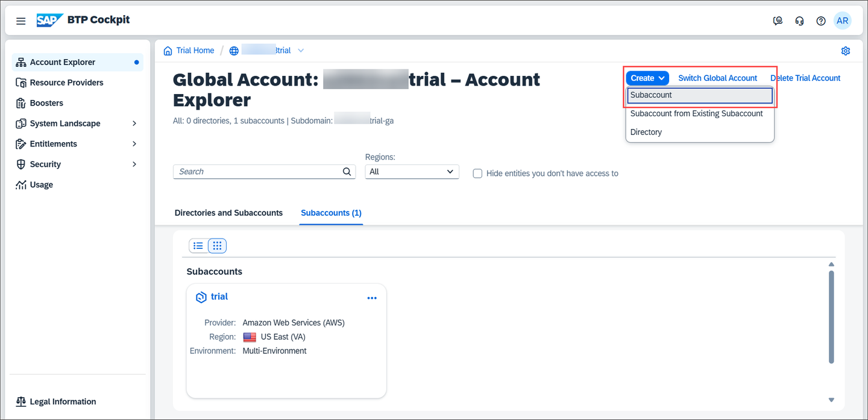Open the hamburger navigation menu
This screenshot has width=868, height=420.
(x=21, y=21)
